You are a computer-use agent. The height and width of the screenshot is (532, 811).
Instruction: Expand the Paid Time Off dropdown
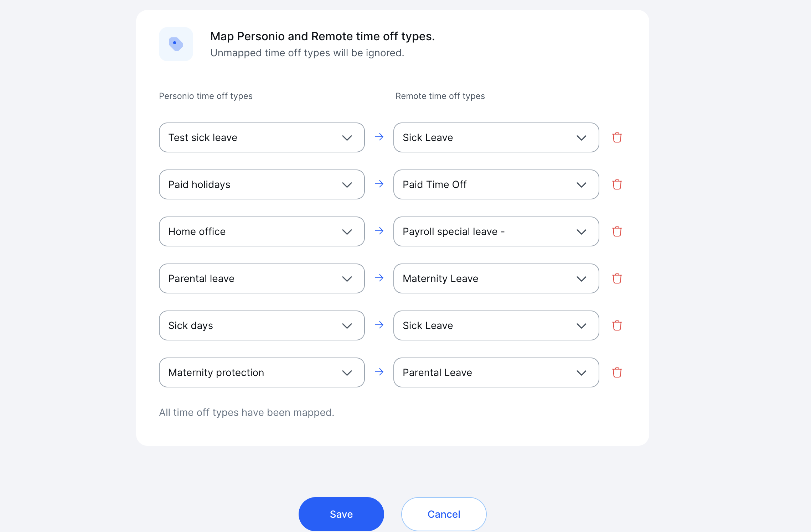(496, 184)
